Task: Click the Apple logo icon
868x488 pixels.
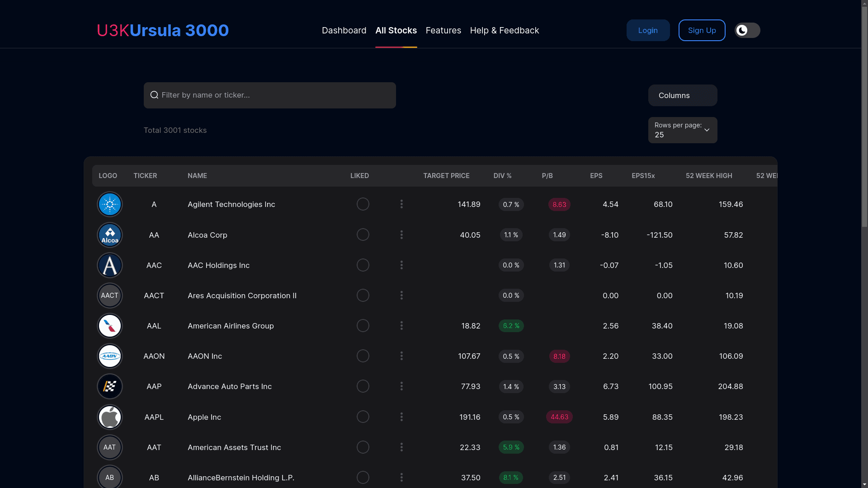Action: [110, 417]
